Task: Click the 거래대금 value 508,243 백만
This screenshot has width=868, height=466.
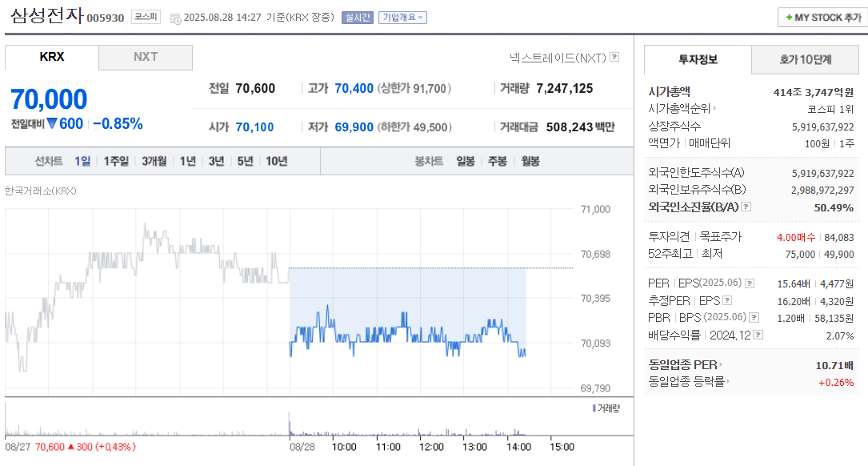Action: click(581, 127)
